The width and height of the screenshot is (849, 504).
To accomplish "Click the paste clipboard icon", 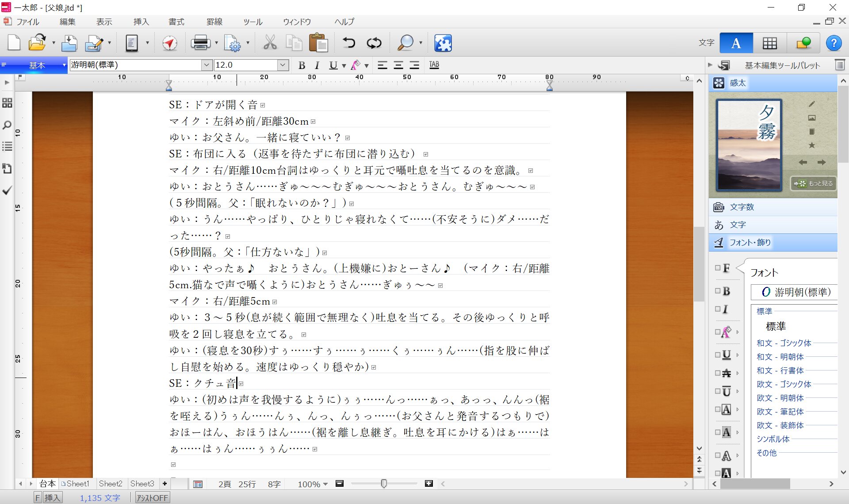I will coord(318,43).
